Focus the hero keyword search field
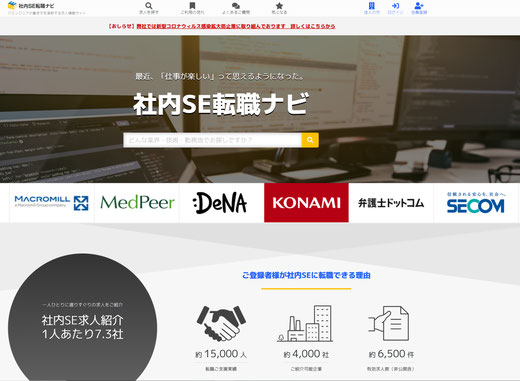 tap(213, 140)
